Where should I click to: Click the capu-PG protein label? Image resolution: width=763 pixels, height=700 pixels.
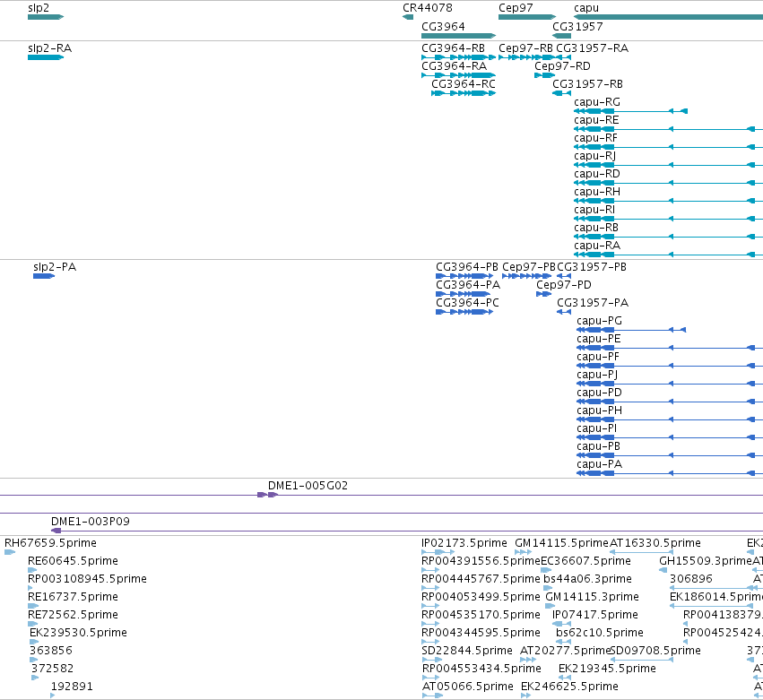[x=600, y=321]
